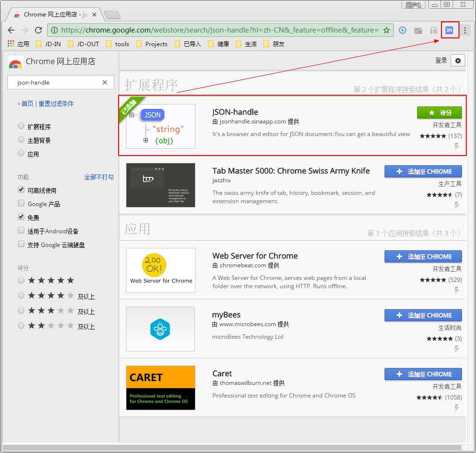This screenshot has width=476, height=453.
Task: Click 全部不打勾 to uncheck all
Action: pyautogui.click(x=99, y=177)
